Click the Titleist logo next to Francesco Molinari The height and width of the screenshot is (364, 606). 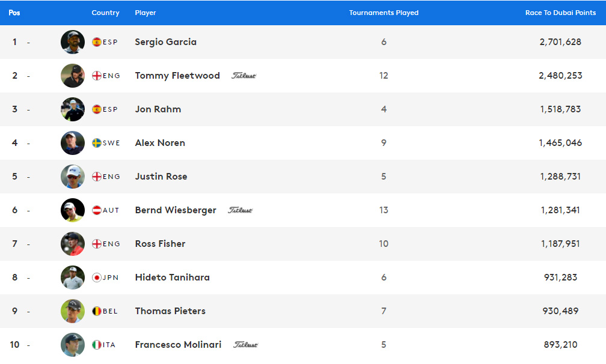pos(245,345)
